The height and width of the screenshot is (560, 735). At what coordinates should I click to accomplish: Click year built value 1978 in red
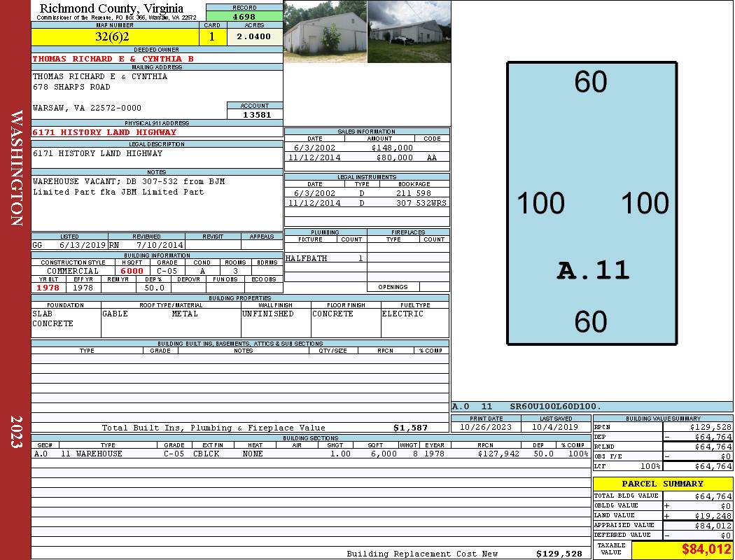click(x=48, y=287)
